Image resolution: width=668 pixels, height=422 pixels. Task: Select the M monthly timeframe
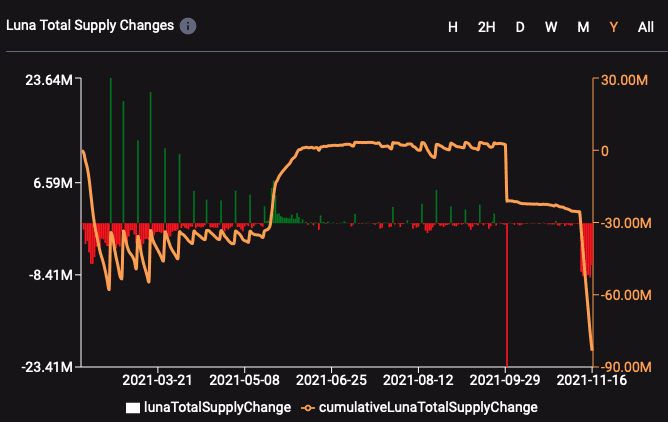click(583, 27)
